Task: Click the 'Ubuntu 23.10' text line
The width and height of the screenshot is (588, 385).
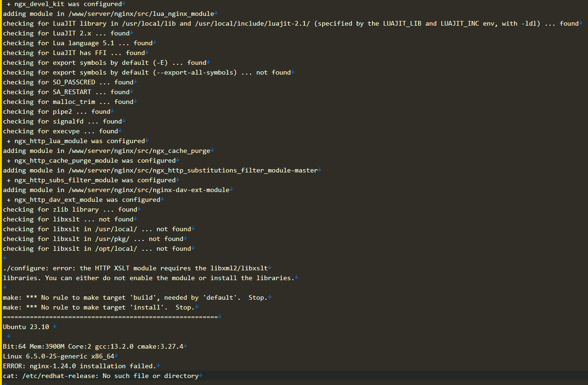Action: (x=26, y=327)
